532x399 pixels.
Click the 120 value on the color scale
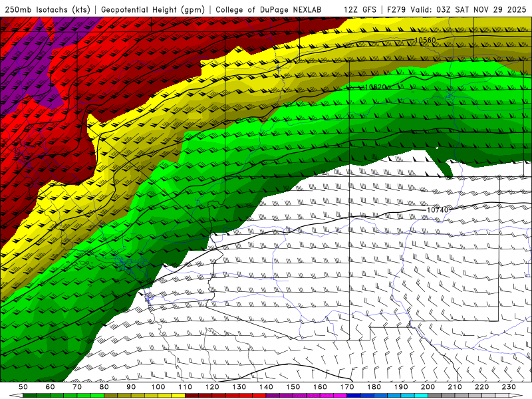(212, 387)
